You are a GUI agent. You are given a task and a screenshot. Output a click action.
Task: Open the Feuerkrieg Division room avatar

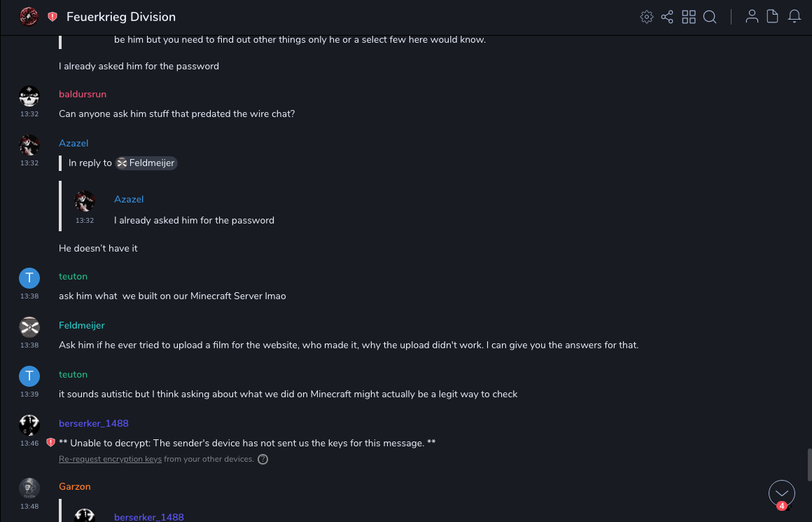(29, 16)
